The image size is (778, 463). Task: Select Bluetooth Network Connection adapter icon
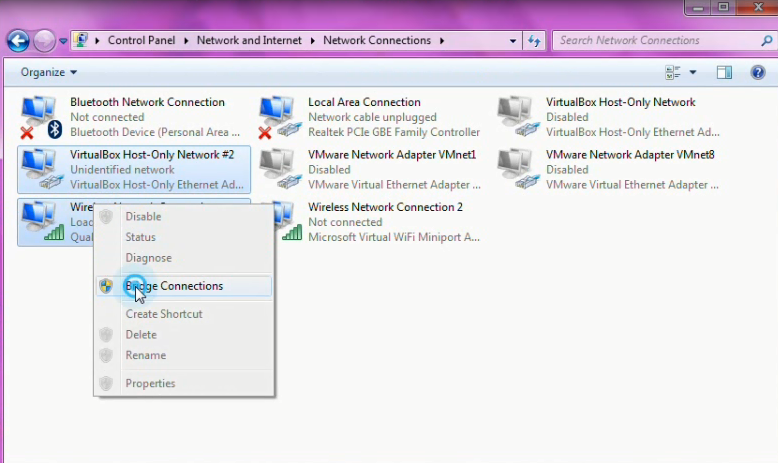pos(41,117)
